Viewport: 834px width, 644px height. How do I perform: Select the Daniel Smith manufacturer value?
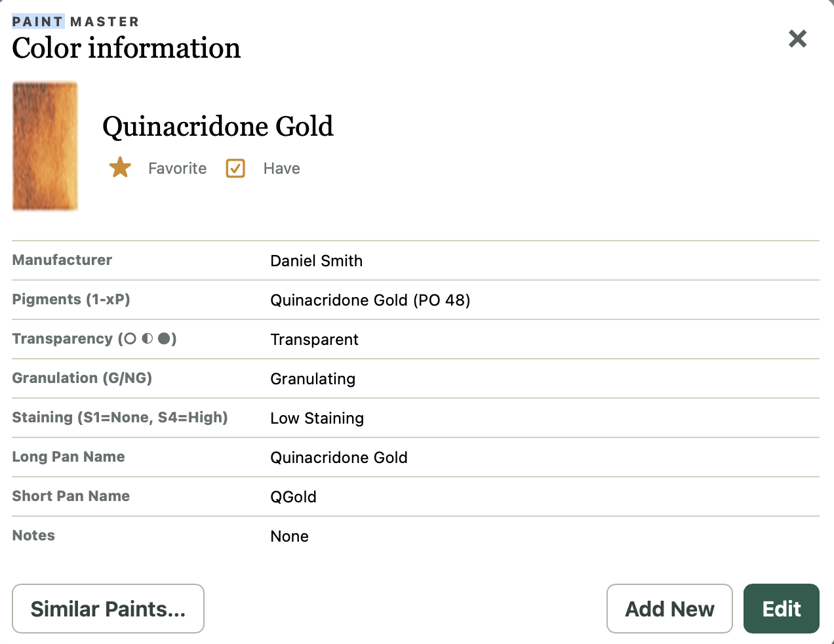point(317,261)
